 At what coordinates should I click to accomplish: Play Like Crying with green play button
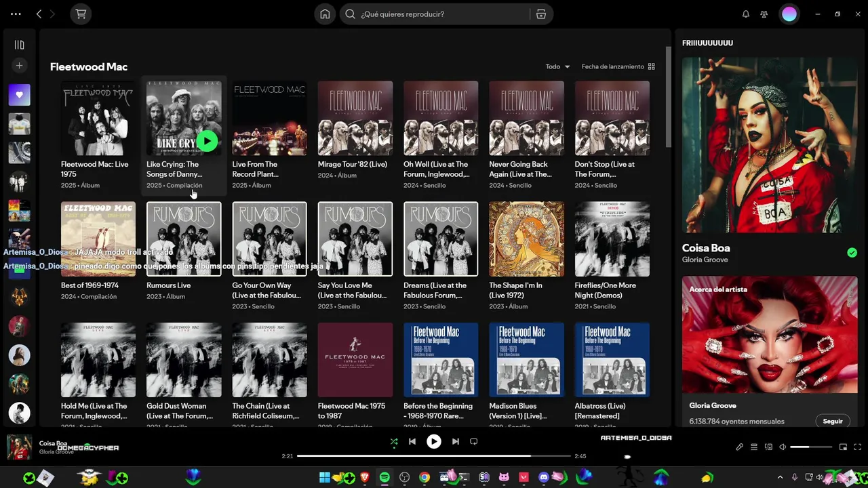coord(207,141)
